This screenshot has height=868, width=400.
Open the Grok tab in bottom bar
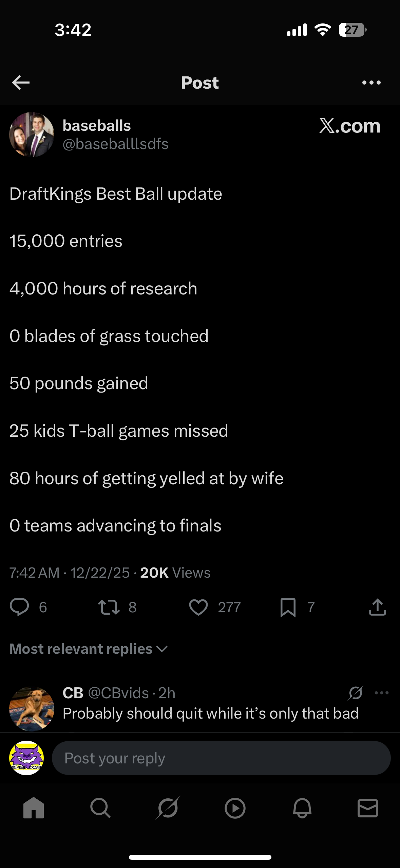tap(168, 808)
